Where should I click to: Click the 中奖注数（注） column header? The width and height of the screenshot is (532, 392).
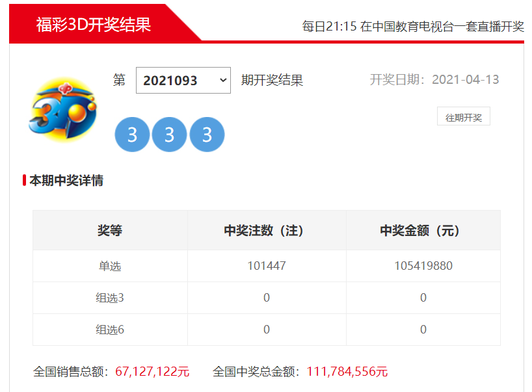(267, 231)
